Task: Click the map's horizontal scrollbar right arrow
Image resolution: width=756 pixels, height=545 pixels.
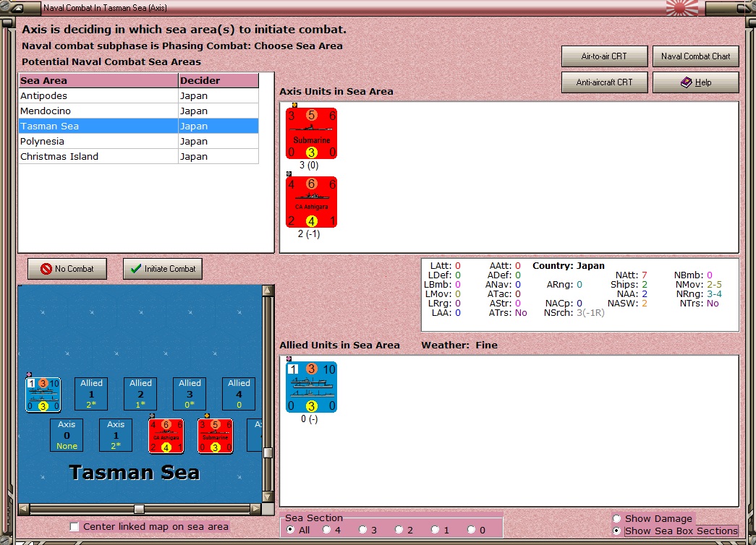Action: coord(256,509)
